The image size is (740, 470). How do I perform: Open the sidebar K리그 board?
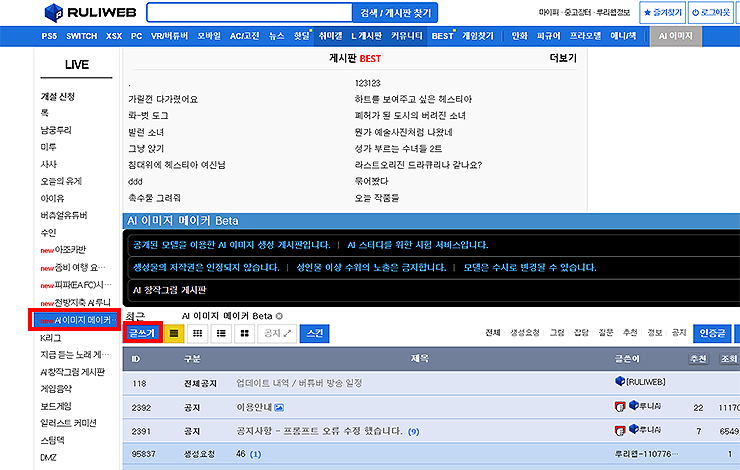coord(50,338)
